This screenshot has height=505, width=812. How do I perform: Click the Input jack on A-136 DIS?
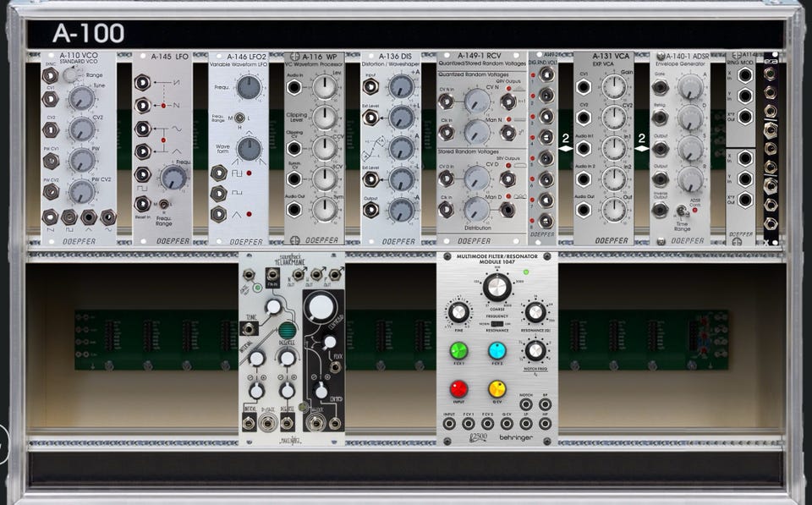coord(370,86)
